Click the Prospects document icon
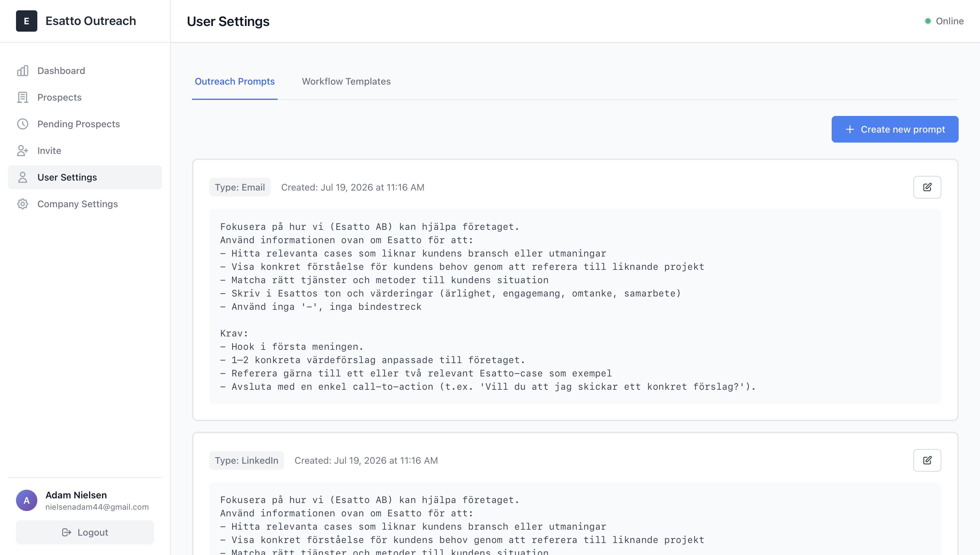980x555 pixels. point(22,97)
